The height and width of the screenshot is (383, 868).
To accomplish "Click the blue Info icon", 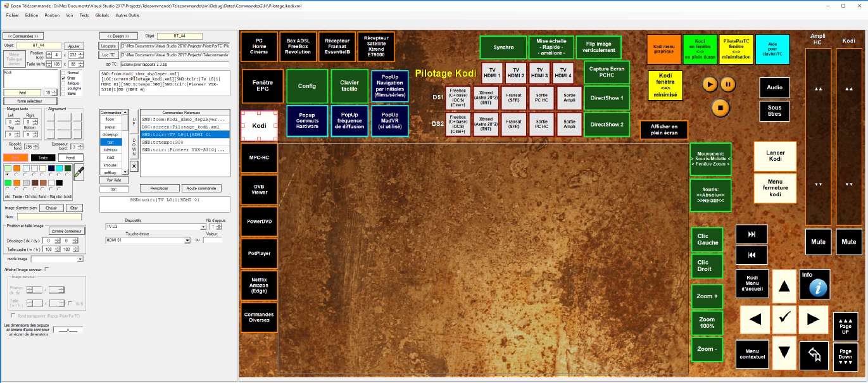I will [x=814, y=284].
